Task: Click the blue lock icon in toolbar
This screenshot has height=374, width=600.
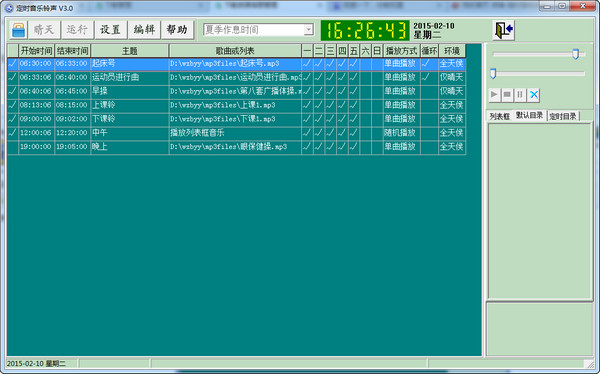Action: [18, 30]
